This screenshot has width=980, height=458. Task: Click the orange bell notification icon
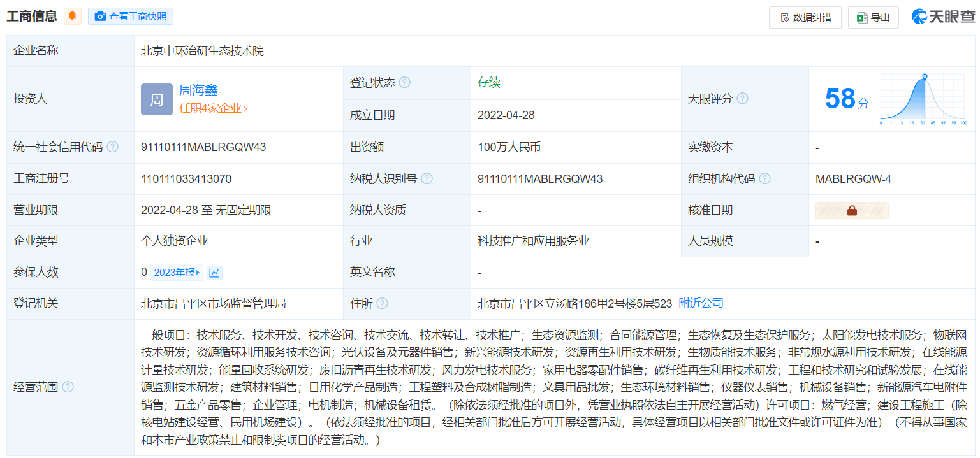pos(73,16)
